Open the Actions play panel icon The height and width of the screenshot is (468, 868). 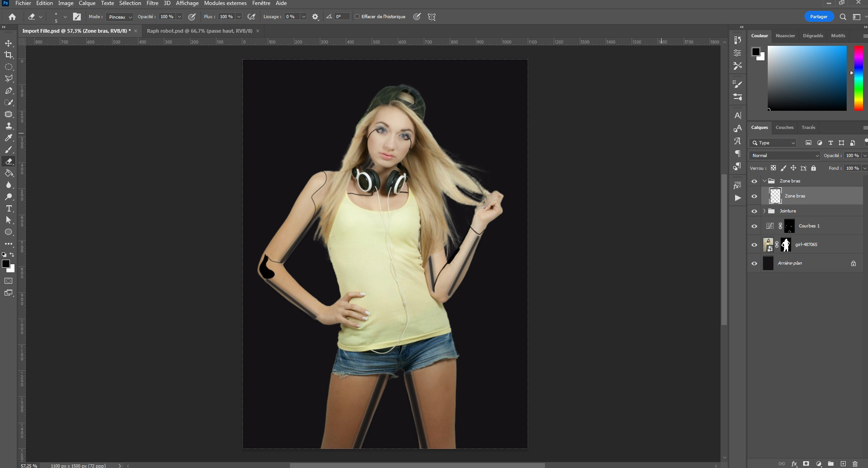point(738,198)
